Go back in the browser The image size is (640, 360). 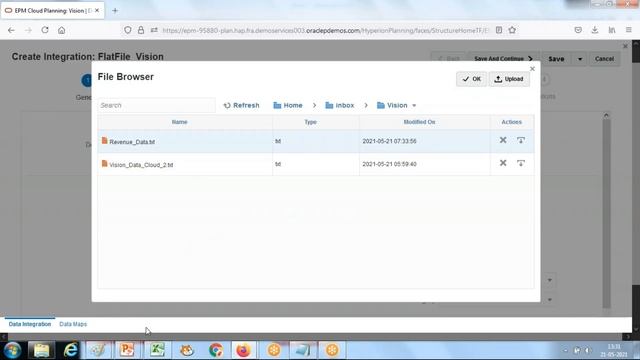(x=11, y=30)
